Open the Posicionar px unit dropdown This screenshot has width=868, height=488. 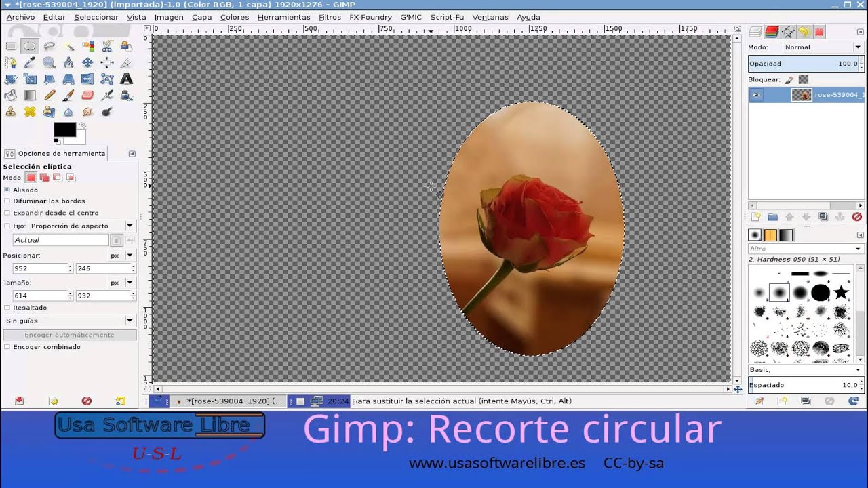tap(122, 256)
